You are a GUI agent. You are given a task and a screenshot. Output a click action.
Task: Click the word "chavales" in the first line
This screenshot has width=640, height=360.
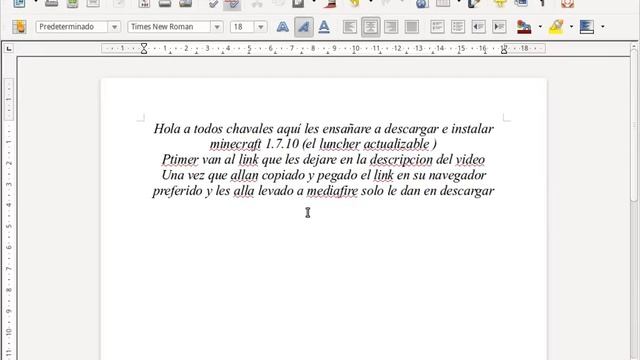click(249, 129)
